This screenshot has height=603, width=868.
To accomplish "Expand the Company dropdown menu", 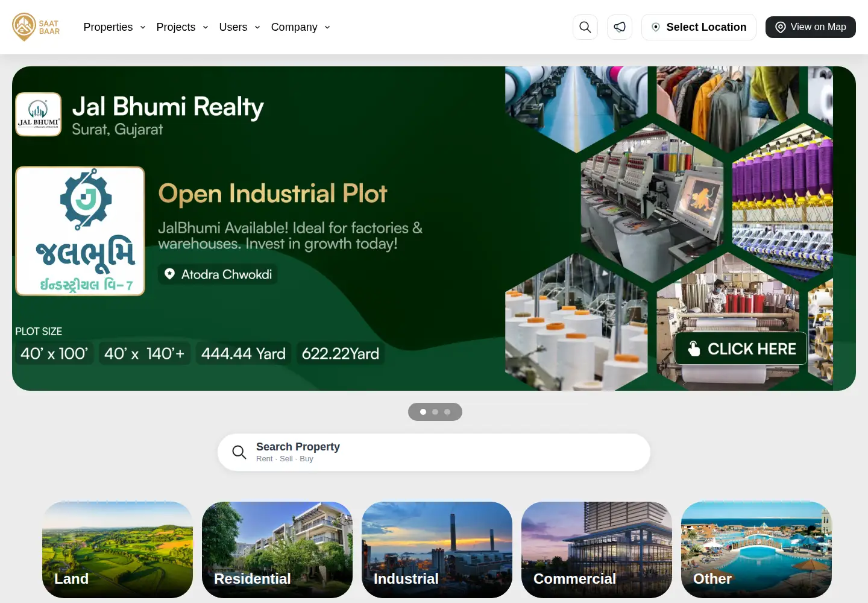I will click(300, 27).
